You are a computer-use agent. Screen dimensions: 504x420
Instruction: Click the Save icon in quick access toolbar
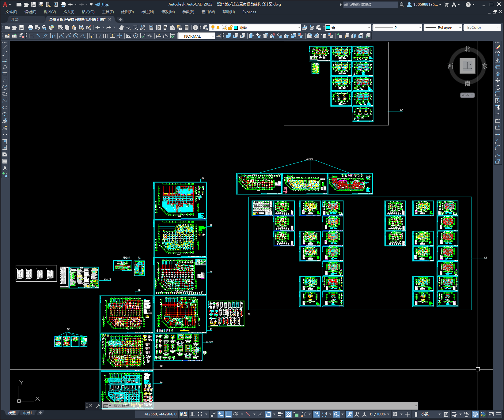coord(34,5)
